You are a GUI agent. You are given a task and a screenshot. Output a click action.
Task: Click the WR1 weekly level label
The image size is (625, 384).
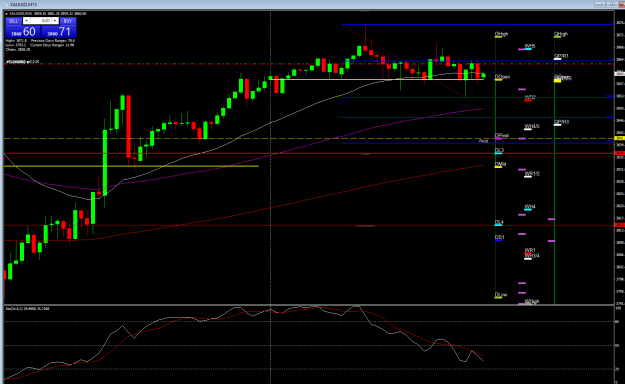(530, 250)
